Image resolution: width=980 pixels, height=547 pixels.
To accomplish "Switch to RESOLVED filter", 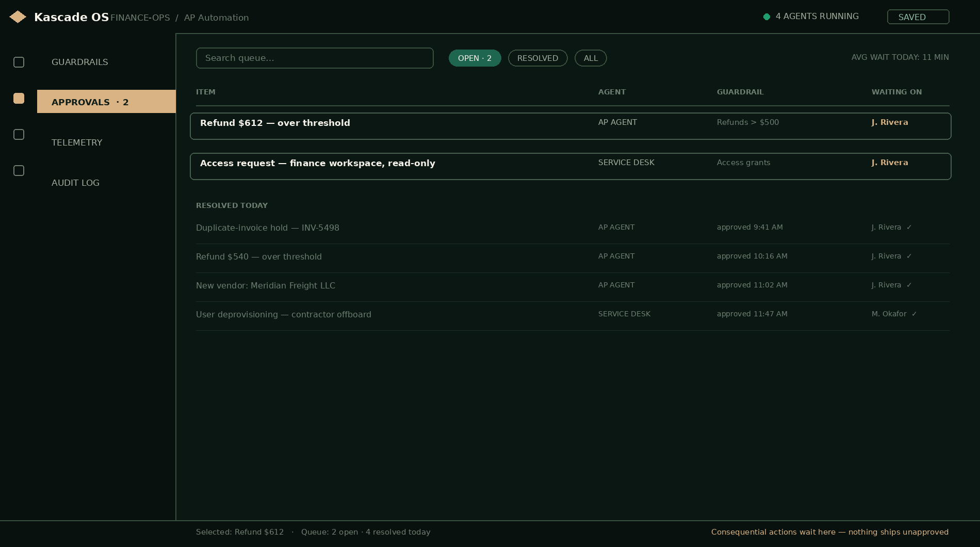I will click(537, 58).
